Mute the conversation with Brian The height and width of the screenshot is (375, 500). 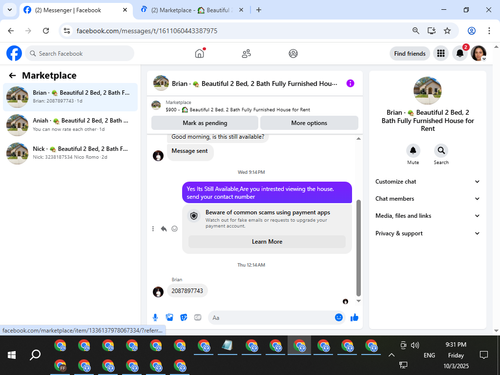point(413,151)
